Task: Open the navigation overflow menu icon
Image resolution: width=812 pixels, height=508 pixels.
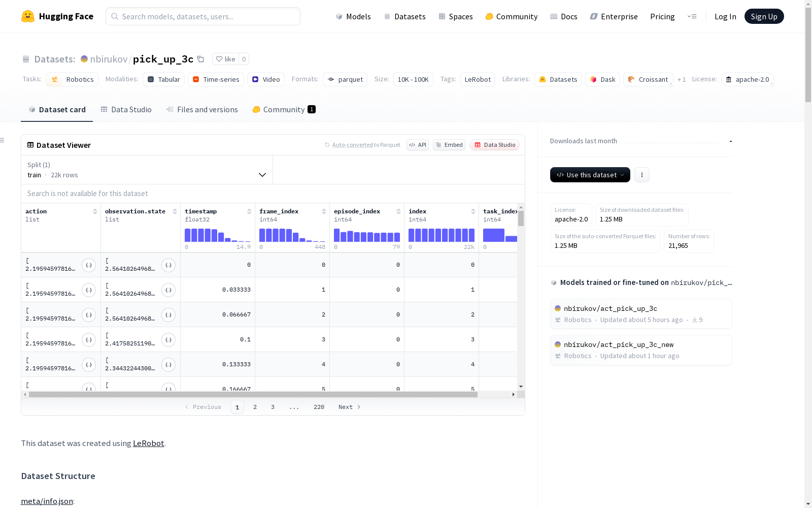Action: coord(692,16)
